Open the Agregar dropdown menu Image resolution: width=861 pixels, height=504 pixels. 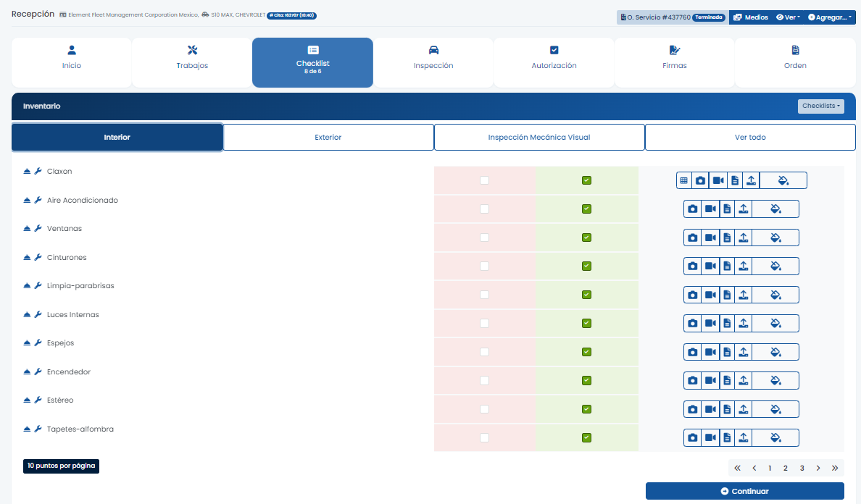pyautogui.click(x=830, y=17)
